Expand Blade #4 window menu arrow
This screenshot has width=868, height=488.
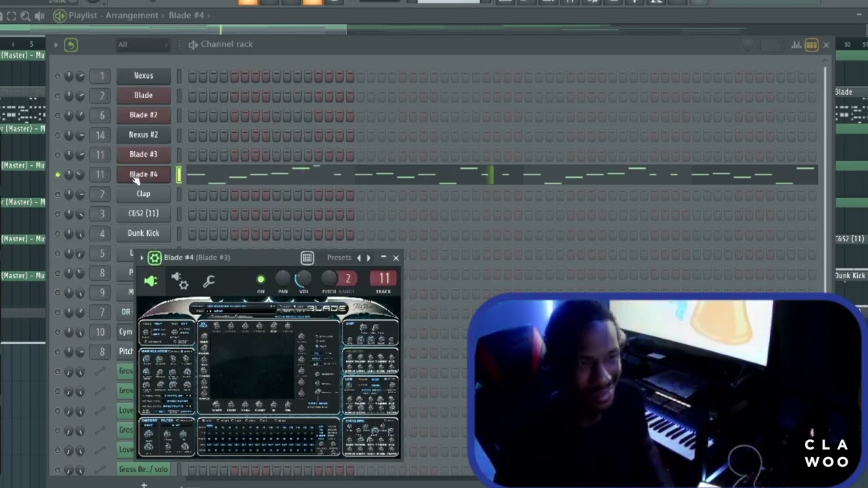tap(142, 258)
